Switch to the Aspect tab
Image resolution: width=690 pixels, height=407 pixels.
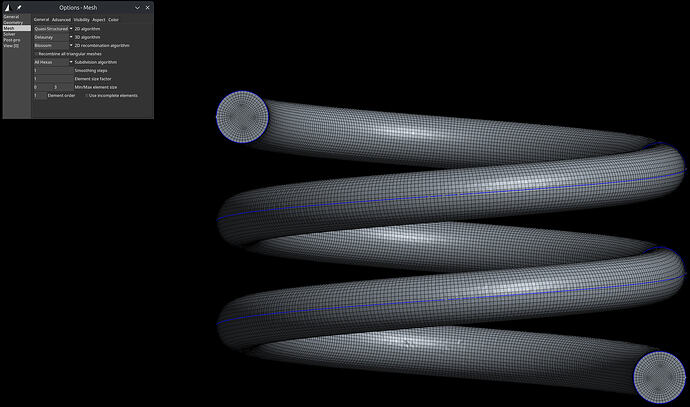pyautogui.click(x=99, y=20)
